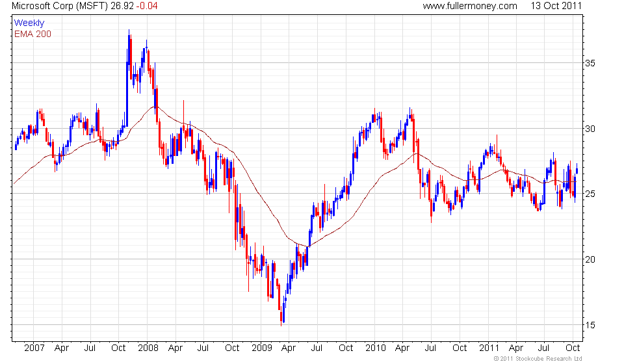637x364 pixels.
Task: Click the 'Oct' label just before 2008
Action: 118,348
